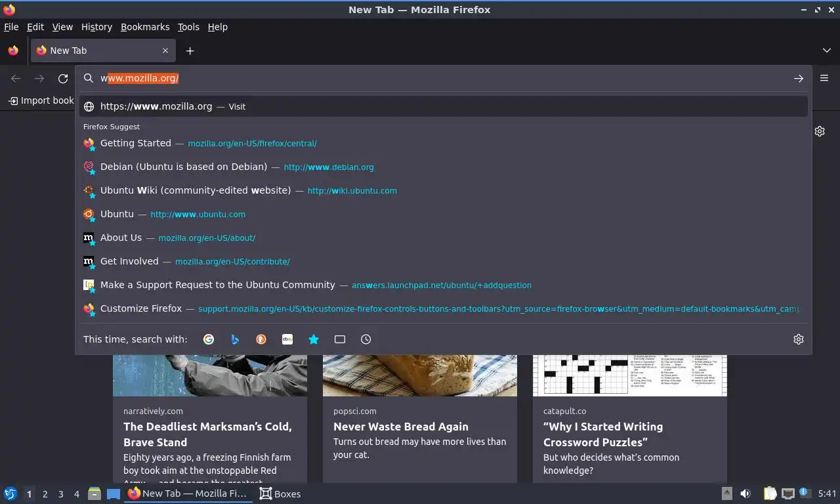The image size is (840, 504).
Task: Open the network monitor tray icon
Action: [787, 493]
